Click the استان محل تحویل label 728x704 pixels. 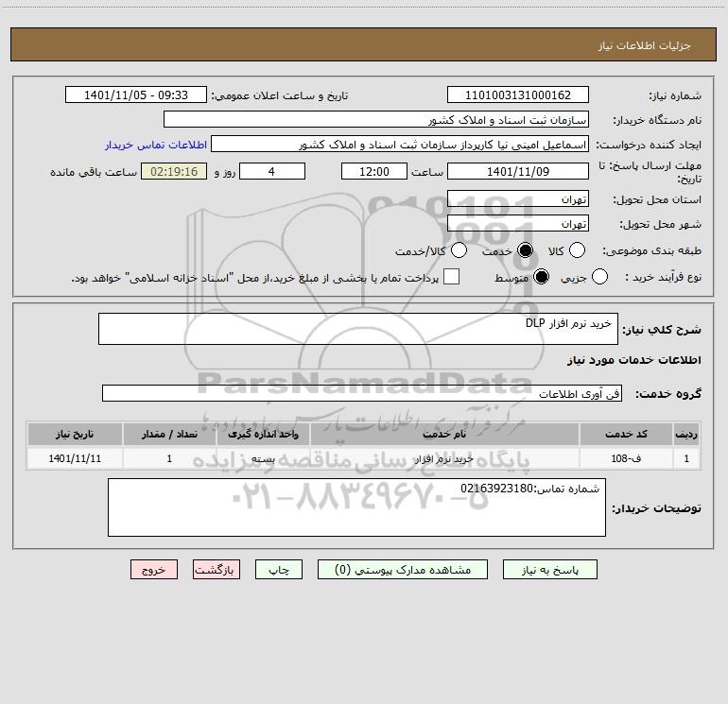657,199
